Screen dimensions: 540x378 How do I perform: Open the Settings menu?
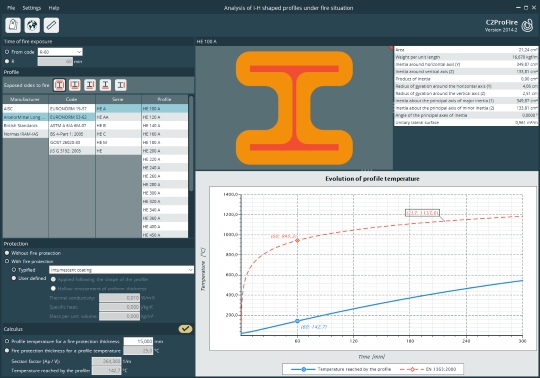(32, 8)
